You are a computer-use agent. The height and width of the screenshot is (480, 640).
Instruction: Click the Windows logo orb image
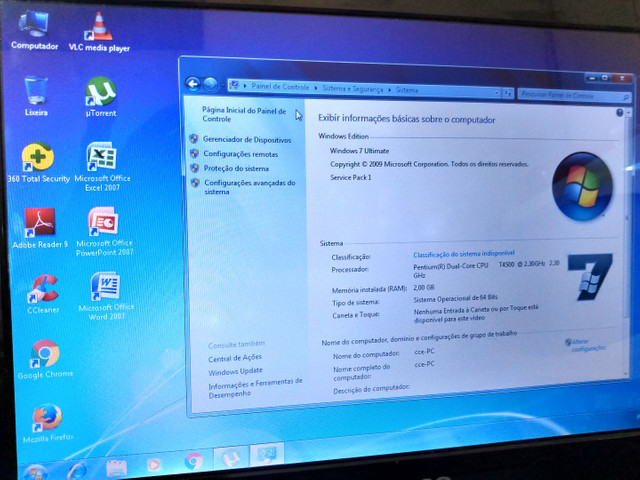[582, 187]
